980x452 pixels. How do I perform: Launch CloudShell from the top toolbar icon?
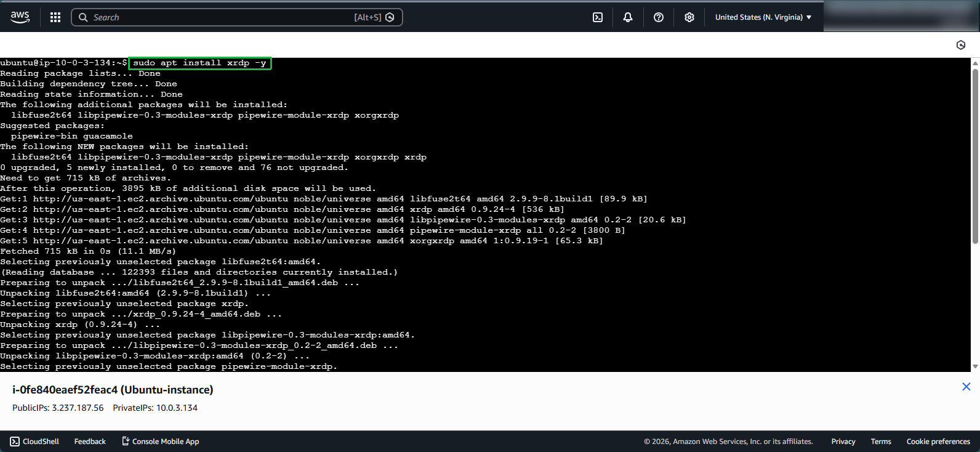click(x=598, y=17)
